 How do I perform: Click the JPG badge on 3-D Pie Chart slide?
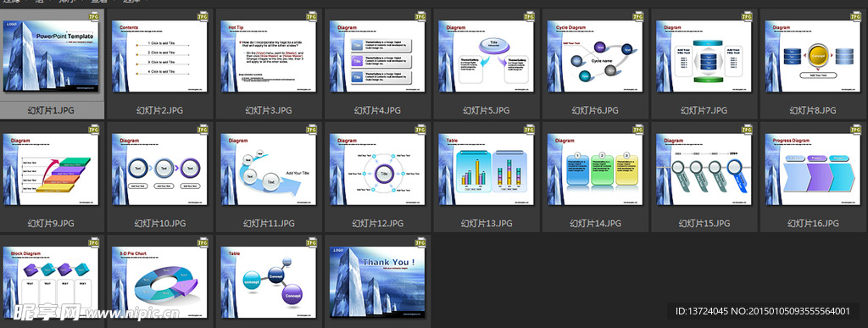(x=203, y=242)
